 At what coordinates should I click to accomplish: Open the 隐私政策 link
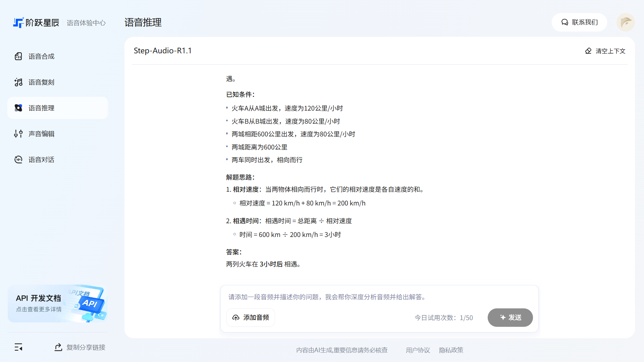(x=451, y=350)
